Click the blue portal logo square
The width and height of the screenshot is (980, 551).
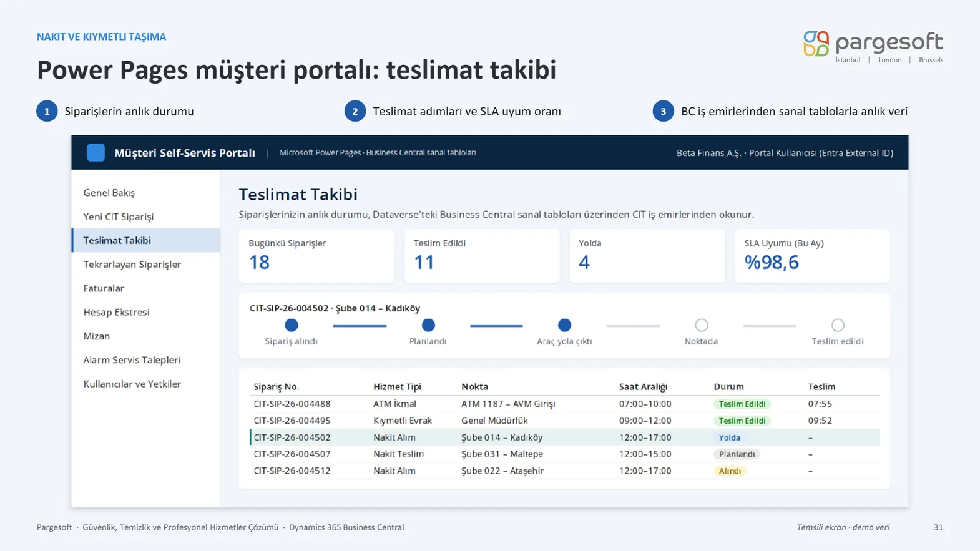click(96, 152)
